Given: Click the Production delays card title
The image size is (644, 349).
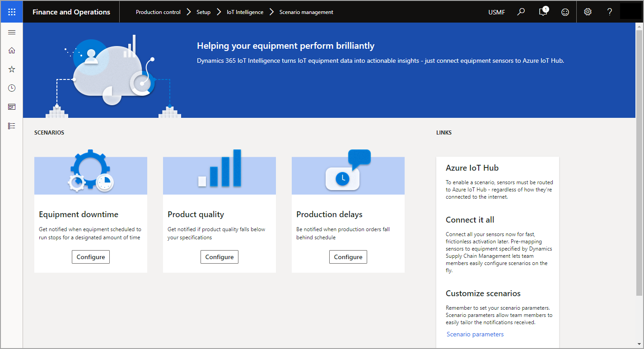Looking at the screenshot, I should click(329, 214).
